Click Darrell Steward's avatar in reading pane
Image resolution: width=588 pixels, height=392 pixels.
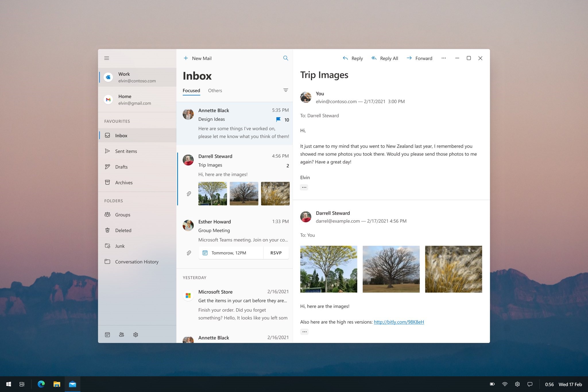306,217
